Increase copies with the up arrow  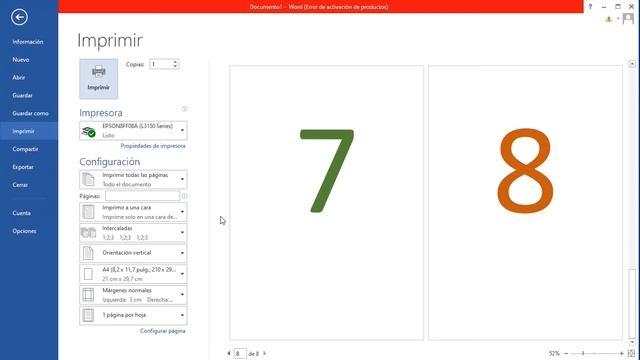[176, 62]
